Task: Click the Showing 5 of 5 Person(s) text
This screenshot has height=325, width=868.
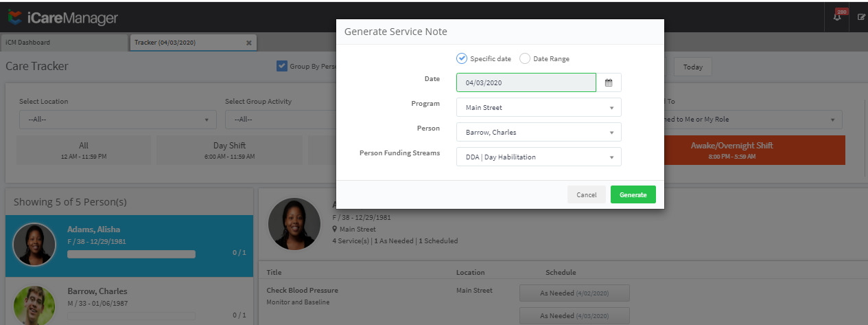Action: tap(70, 202)
